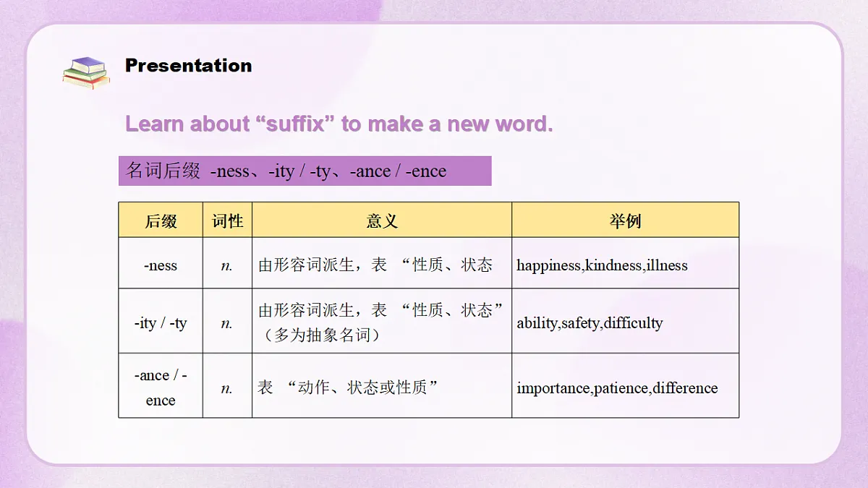Viewport: 868px width, 488px height.
Task: Click the '意义' table header cell
Action: (382, 221)
